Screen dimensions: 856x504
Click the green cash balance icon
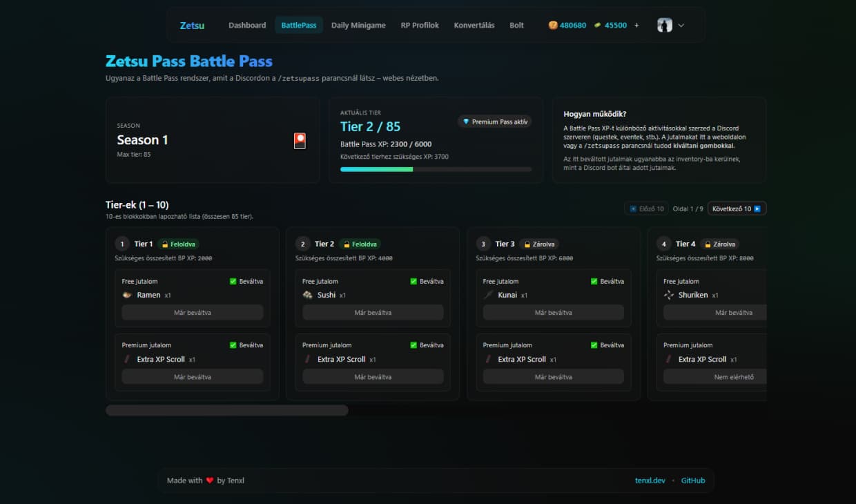(598, 26)
